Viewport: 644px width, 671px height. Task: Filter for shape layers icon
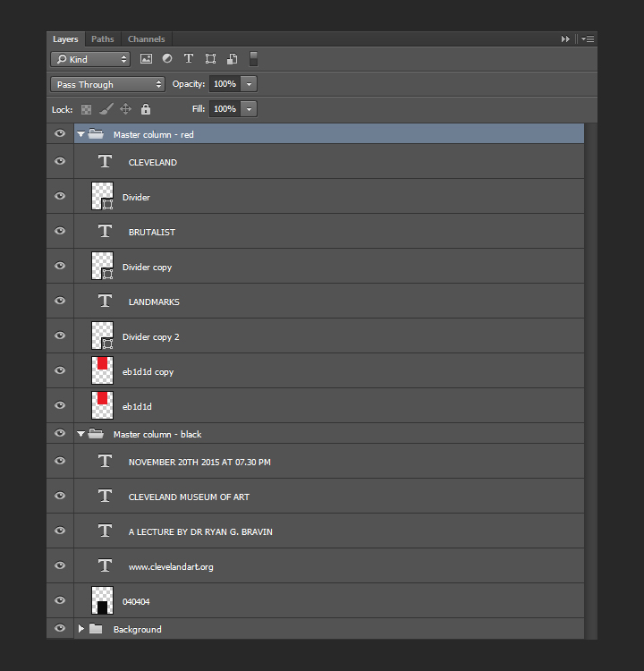[210, 59]
